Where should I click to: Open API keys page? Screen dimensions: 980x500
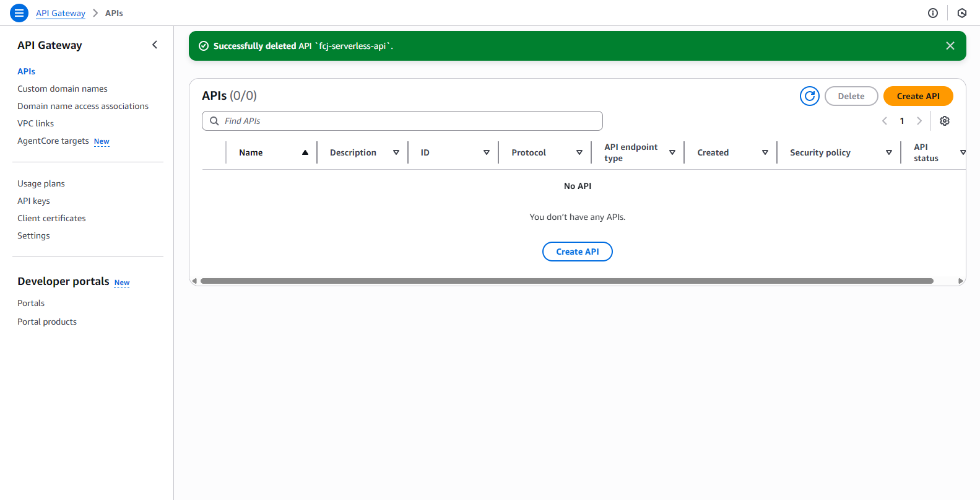pos(33,201)
